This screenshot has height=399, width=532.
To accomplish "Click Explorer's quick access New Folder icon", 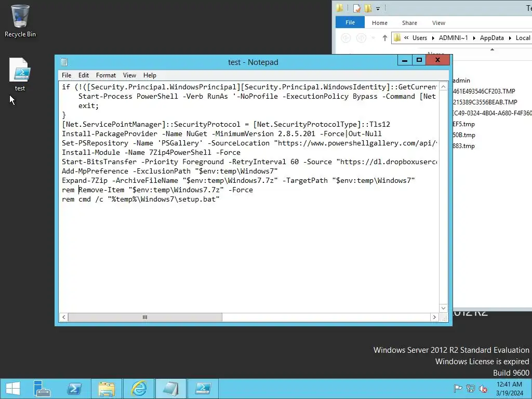I will [x=368, y=8].
